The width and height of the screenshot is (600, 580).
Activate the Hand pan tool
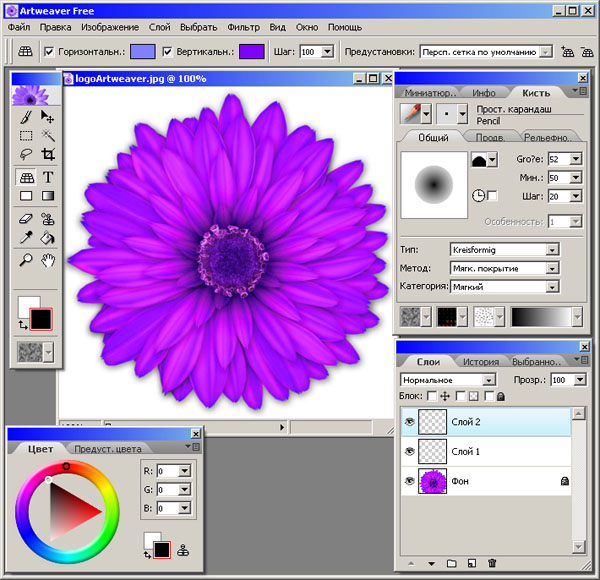tap(48, 260)
